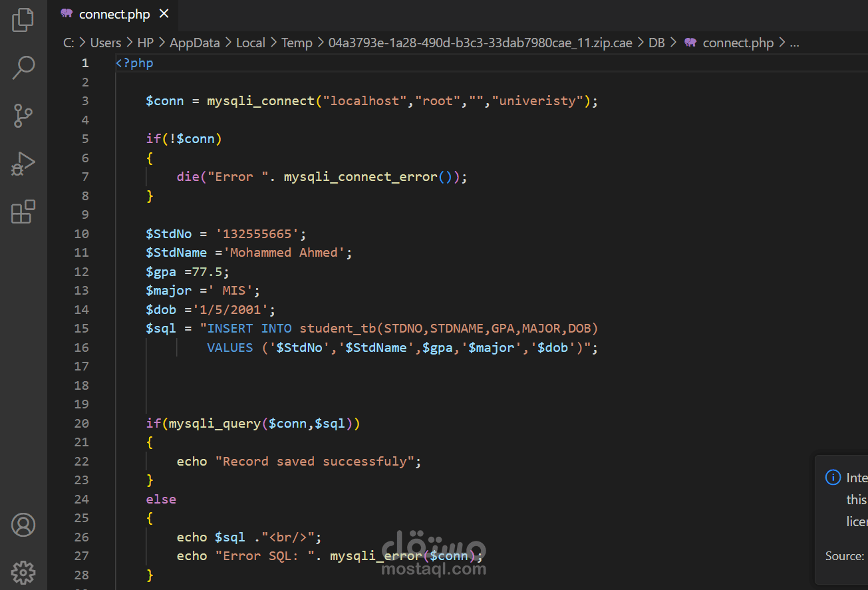Click the PHP elephant icon in the tab

[66, 14]
